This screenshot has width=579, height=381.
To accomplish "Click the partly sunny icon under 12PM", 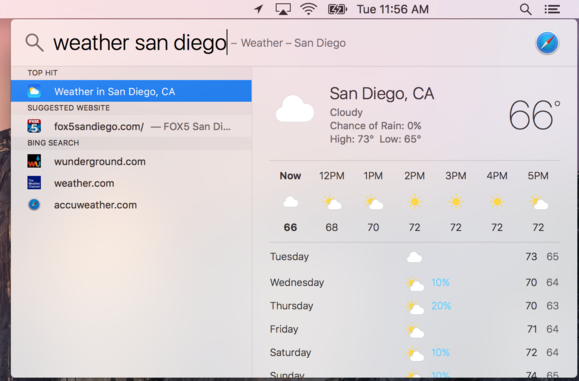I will point(332,202).
